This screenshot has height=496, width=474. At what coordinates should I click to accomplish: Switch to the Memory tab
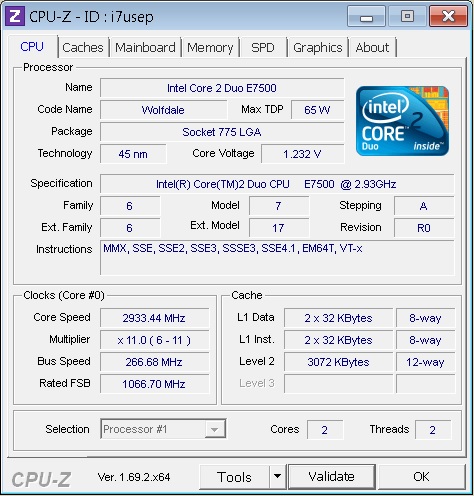pos(210,48)
